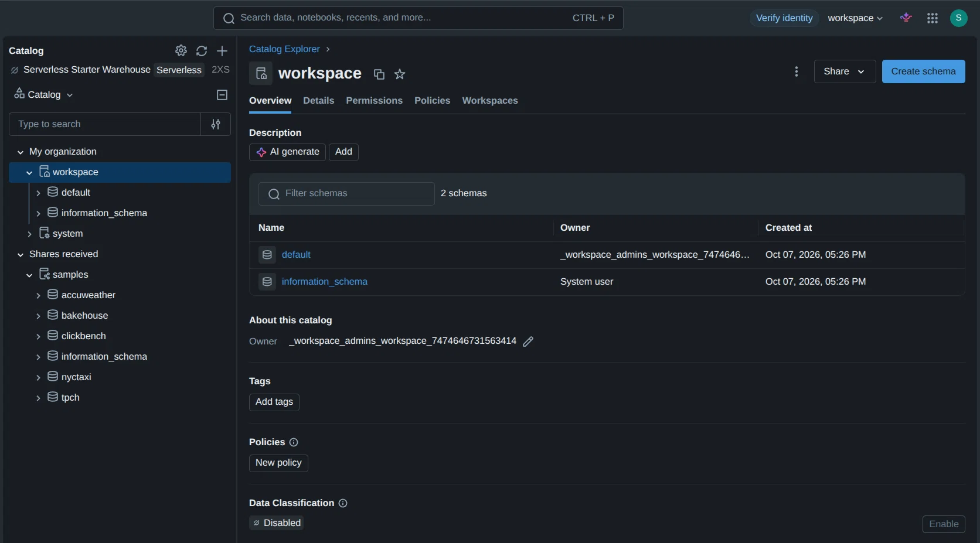
Task: Add new catalog item with plus icon
Action: click(x=222, y=51)
